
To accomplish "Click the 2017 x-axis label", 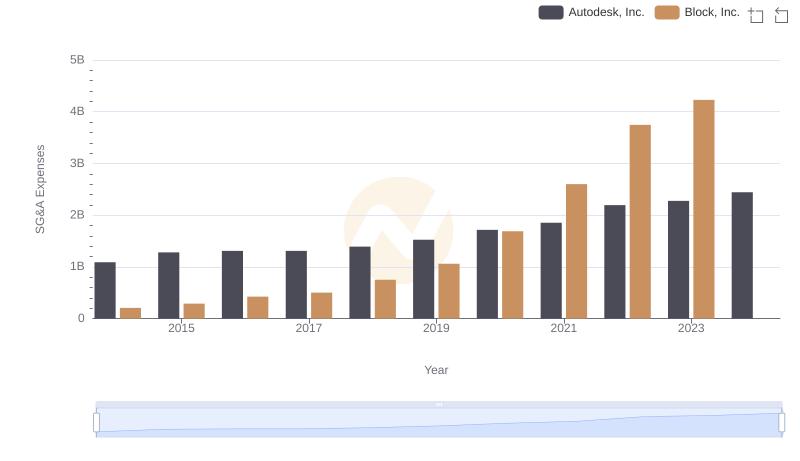I will pyautogui.click(x=309, y=328).
